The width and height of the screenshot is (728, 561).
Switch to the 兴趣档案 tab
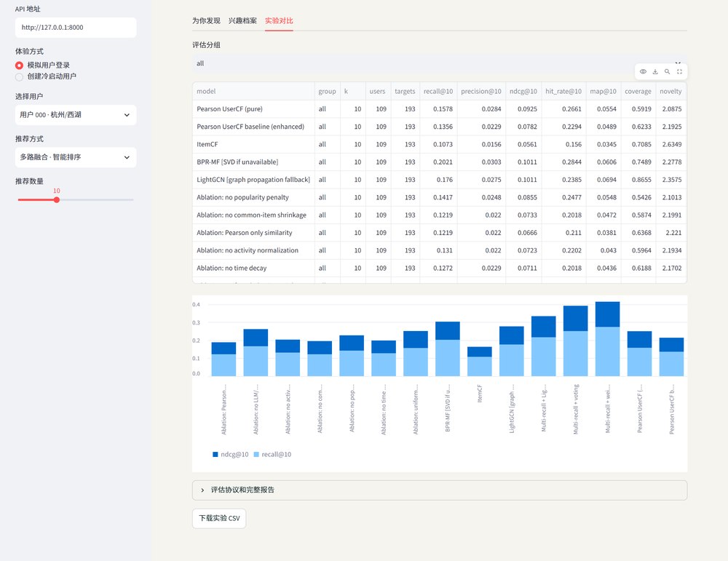coord(242,21)
